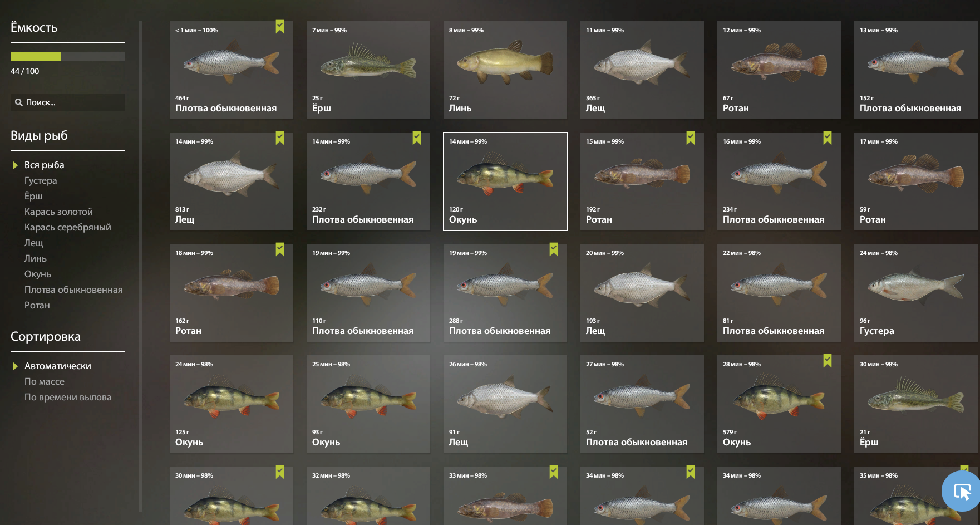Open the 96 г Густера fish card
The image size is (980, 525).
(x=916, y=293)
